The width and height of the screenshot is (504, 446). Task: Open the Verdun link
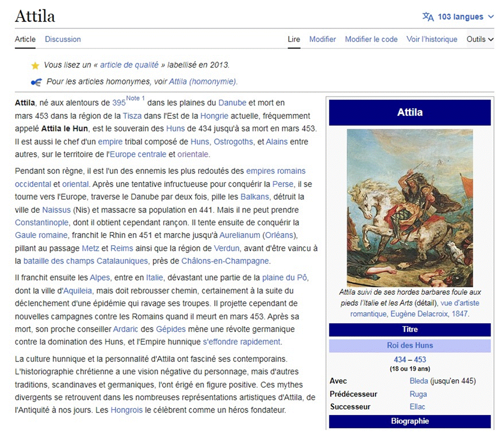pyautogui.click(x=226, y=248)
